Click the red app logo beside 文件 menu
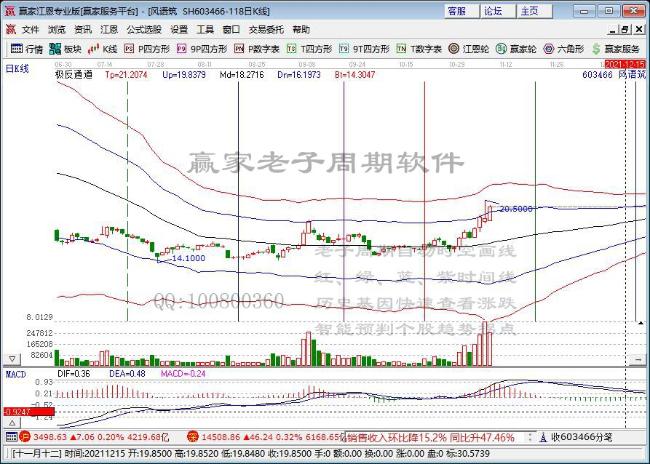650x464 pixels. coord(11,29)
